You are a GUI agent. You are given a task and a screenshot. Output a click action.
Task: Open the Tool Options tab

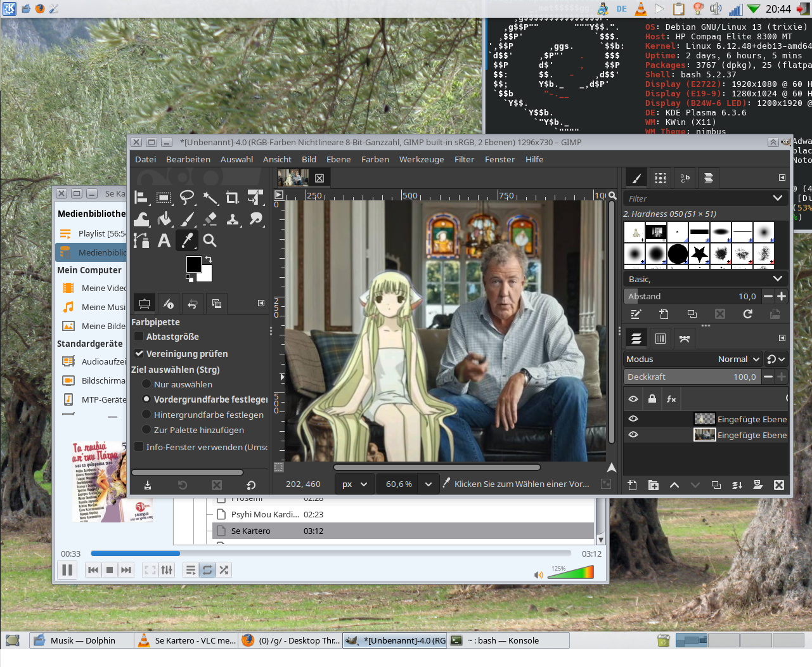click(x=145, y=304)
